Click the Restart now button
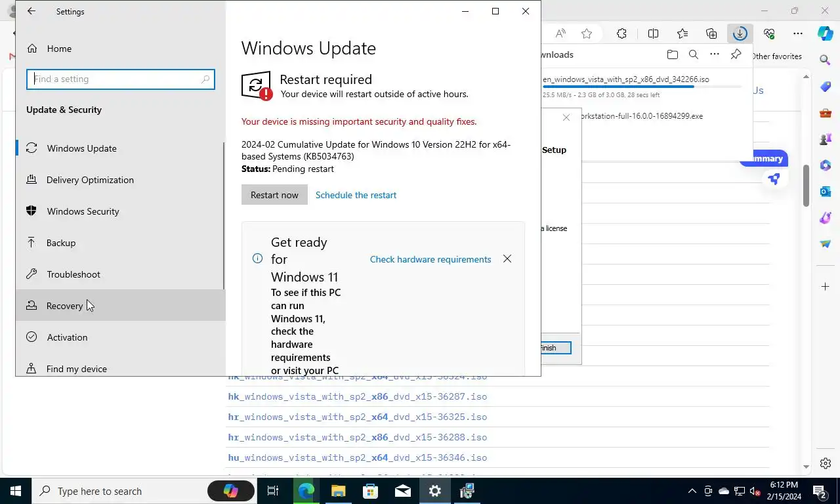This screenshot has width=840, height=504. [274, 195]
